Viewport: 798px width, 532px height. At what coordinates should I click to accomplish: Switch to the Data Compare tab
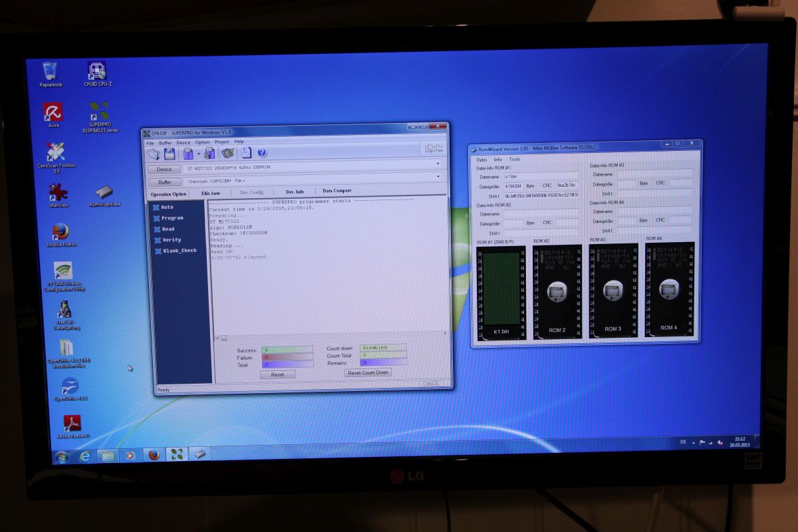[x=336, y=191]
